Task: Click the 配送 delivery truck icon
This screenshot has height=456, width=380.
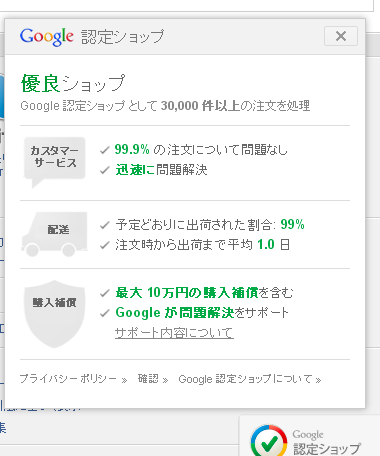Action: pyautogui.click(x=54, y=234)
